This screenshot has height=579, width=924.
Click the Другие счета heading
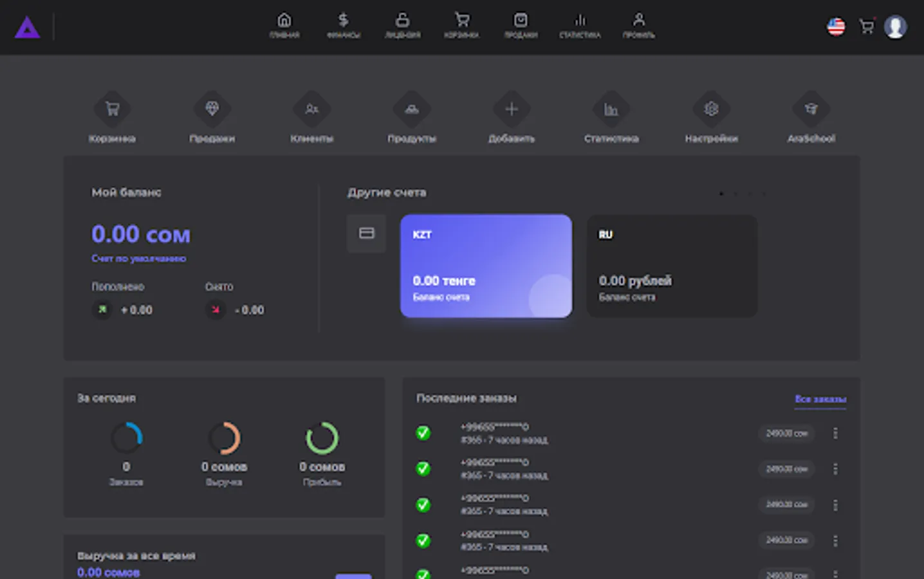coord(387,192)
